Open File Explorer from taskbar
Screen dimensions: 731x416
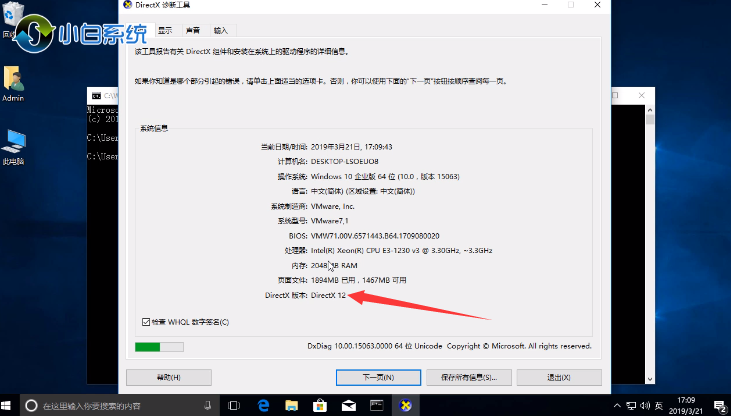tap(292, 405)
